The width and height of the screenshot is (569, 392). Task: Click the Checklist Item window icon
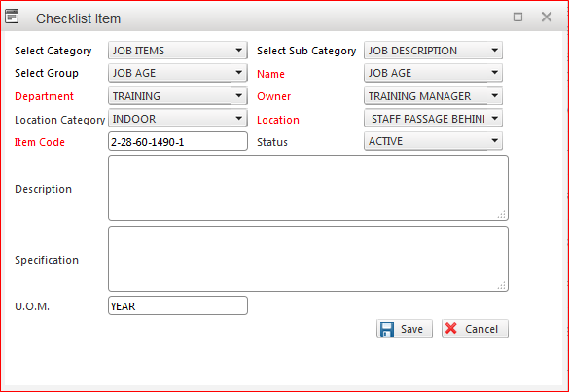12,17
